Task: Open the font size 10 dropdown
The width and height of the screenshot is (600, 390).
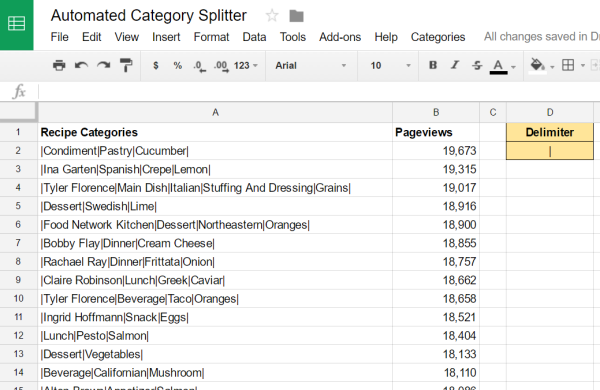Action: point(390,65)
